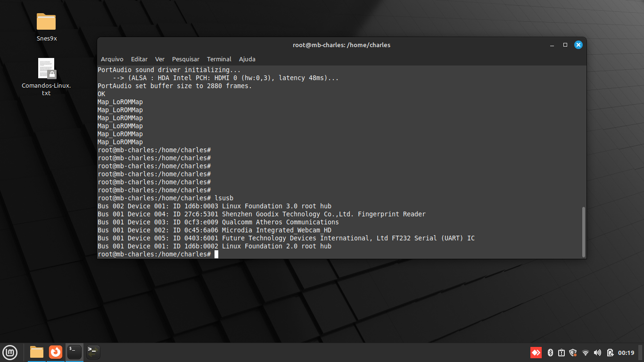This screenshot has height=362, width=644.
Task: Click the lsusb command text
Action: (x=224, y=198)
